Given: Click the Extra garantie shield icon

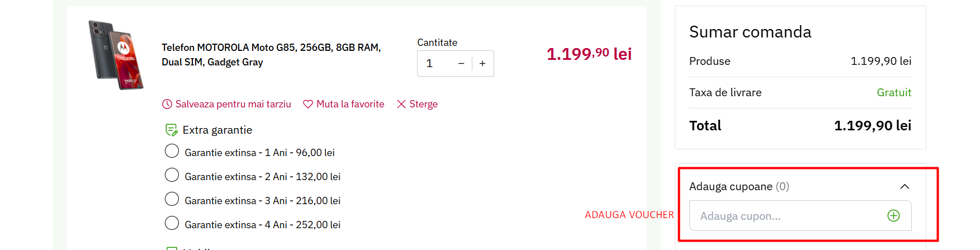Looking at the screenshot, I should coord(171,130).
